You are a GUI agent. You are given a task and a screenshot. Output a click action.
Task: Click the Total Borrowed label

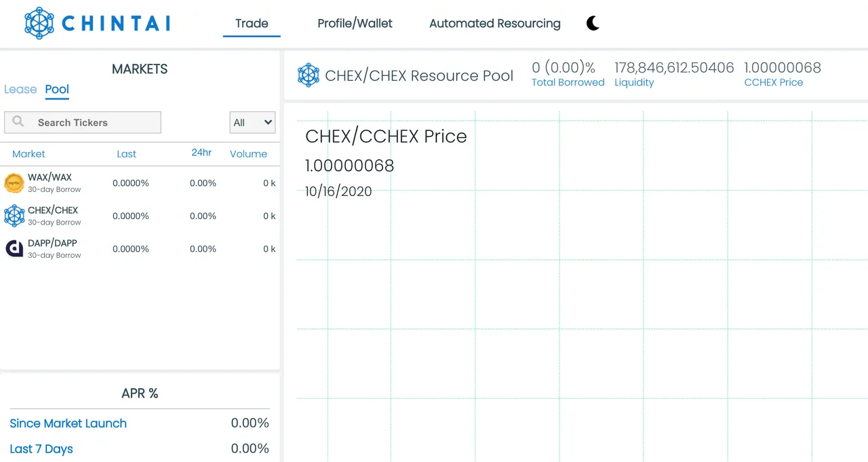(568, 82)
